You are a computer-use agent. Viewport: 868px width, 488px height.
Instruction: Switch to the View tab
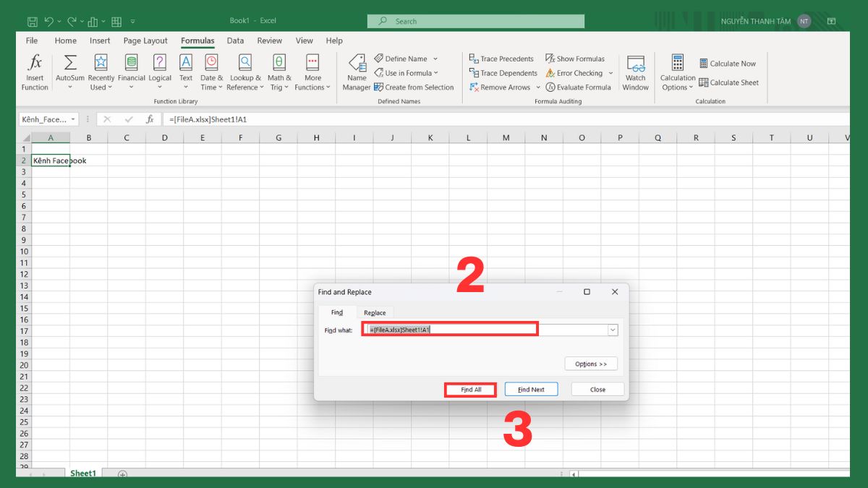tap(305, 40)
